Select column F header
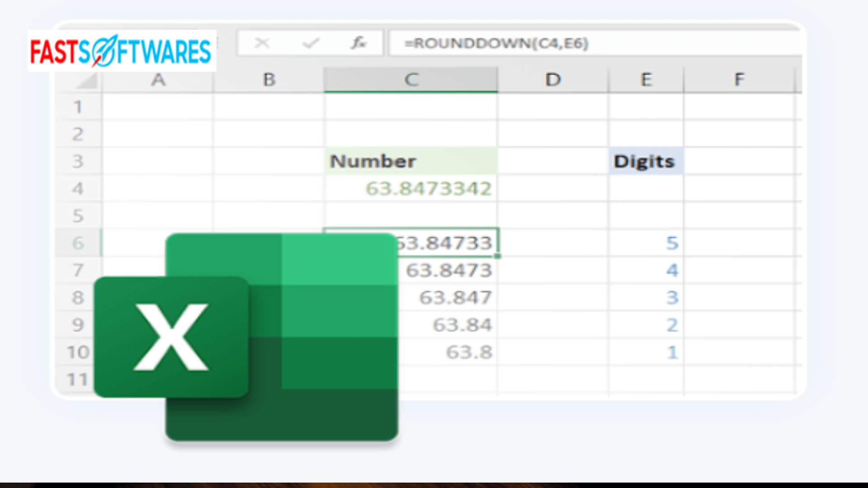This screenshot has width=868, height=488. (x=739, y=80)
